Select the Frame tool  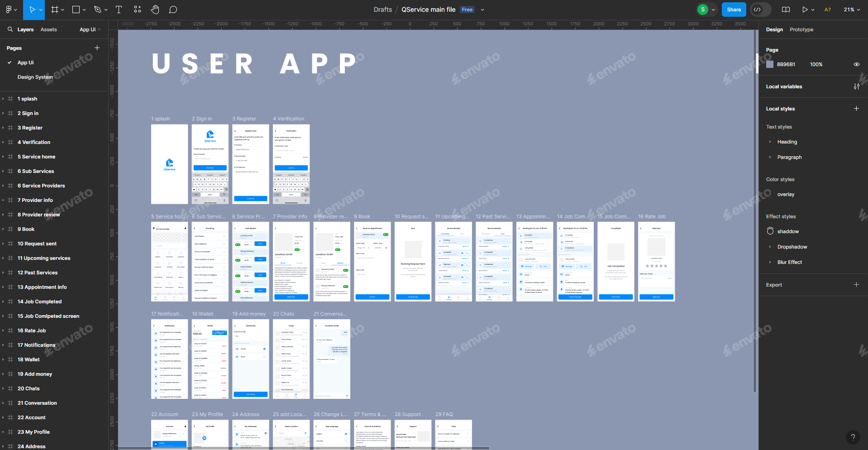54,10
